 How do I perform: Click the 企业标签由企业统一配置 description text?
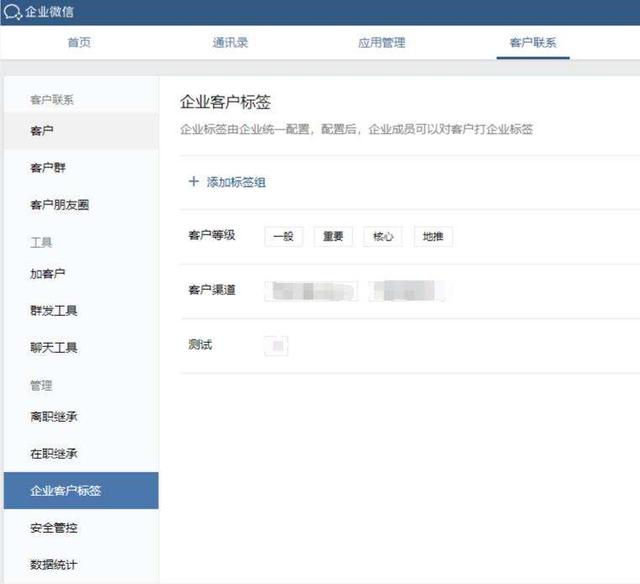click(x=357, y=129)
